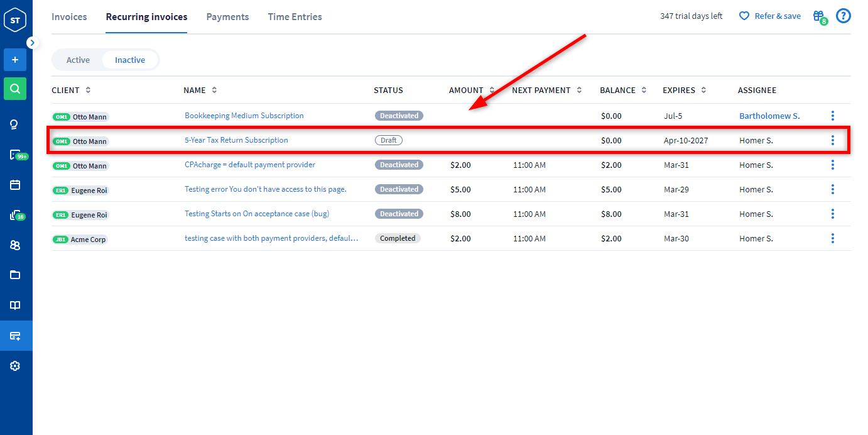
Task: Click the ASSIGNEE column header
Action: (x=757, y=90)
